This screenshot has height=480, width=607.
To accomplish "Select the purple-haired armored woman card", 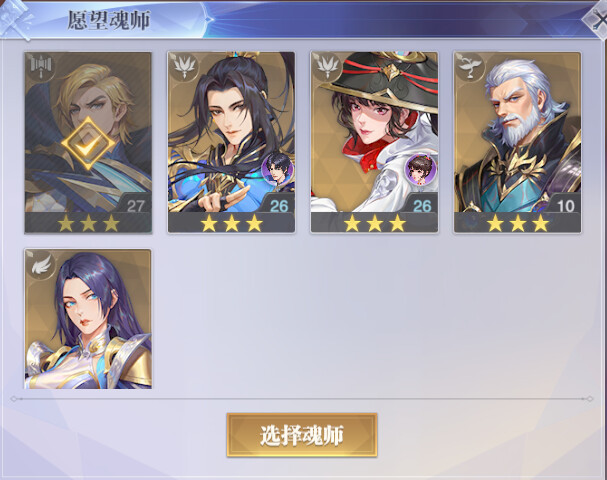I will [88, 319].
